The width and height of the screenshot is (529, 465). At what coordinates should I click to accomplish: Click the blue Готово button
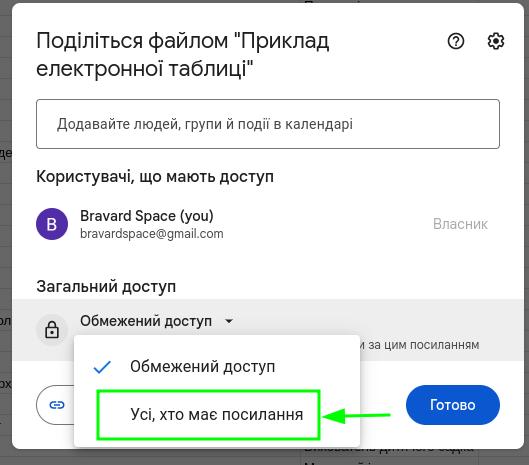(x=452, y=405)
